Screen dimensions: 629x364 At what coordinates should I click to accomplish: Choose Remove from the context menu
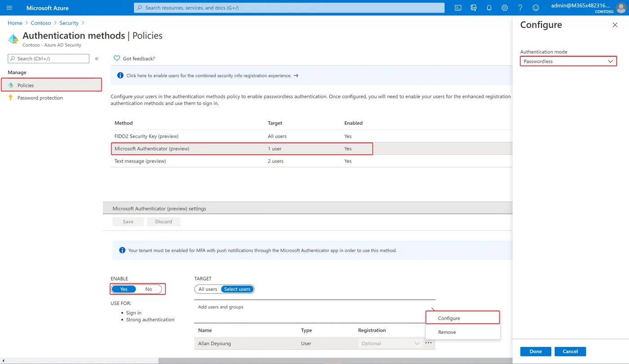(x=463, y=332)
